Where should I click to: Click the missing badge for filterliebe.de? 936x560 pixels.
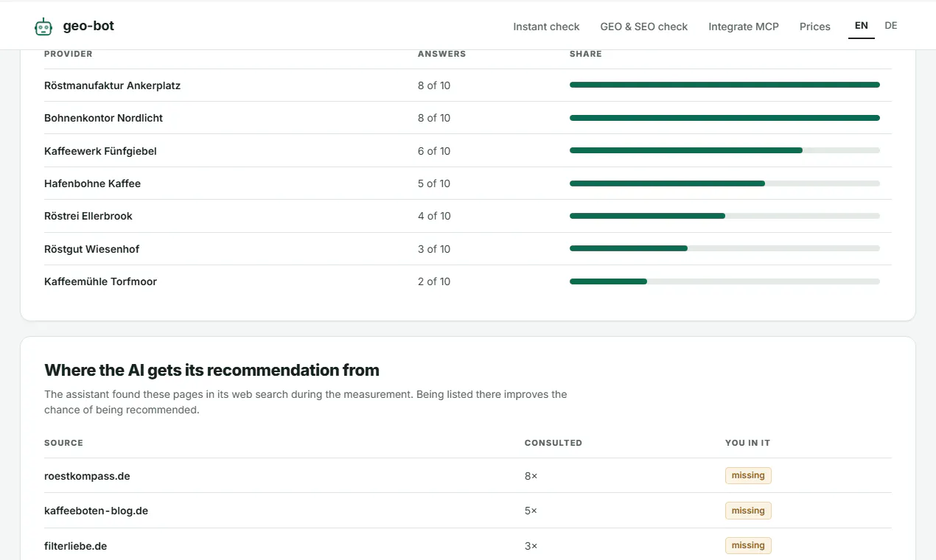coord(748,546)
